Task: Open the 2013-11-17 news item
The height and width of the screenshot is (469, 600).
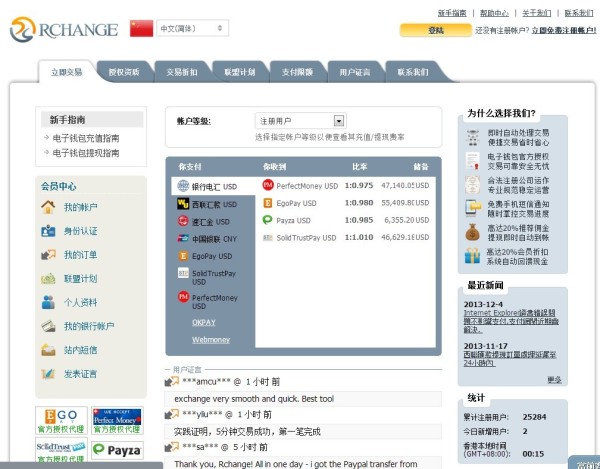Action: pyautogui.click(x=510, y=359)
